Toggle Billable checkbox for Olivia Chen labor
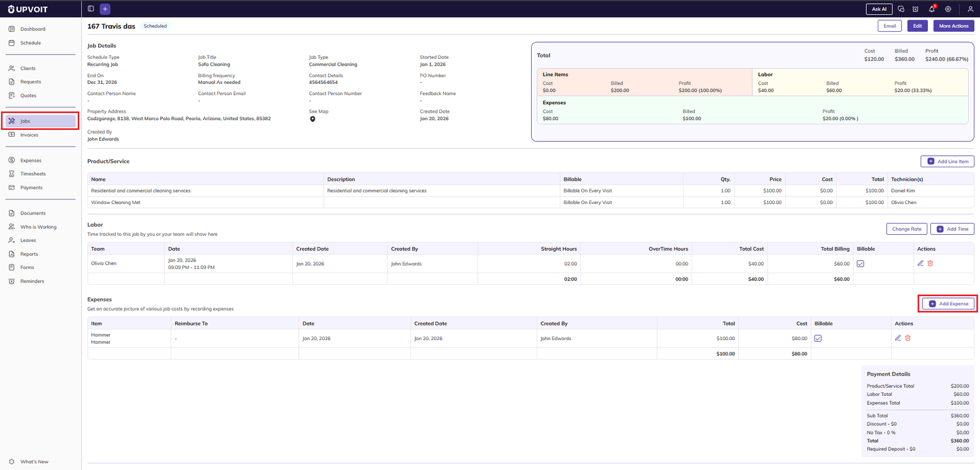The image size is (980, 470). (861, 264)
